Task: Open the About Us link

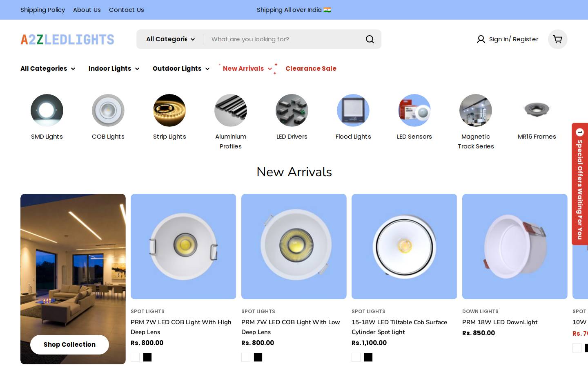Action: [x=87, y=10]
